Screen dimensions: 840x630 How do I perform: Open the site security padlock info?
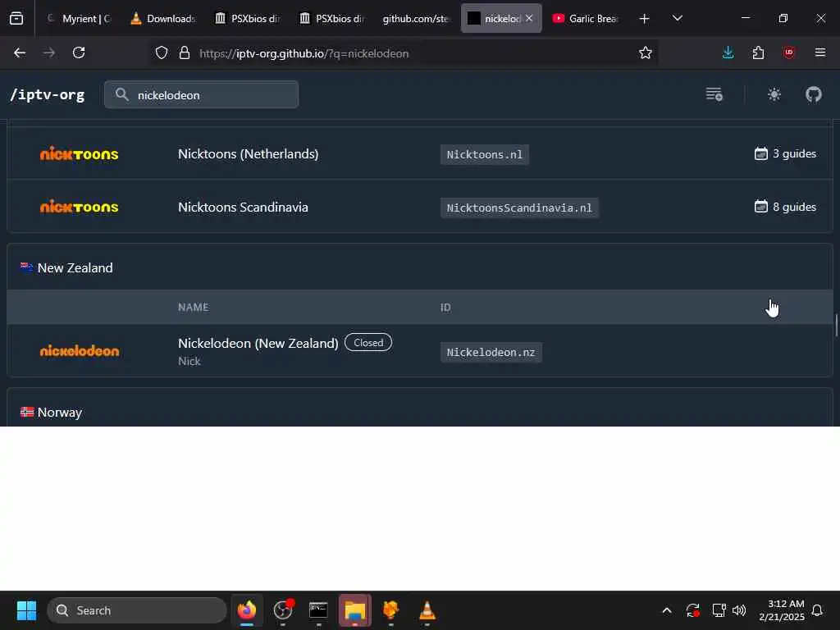(185, 53)
